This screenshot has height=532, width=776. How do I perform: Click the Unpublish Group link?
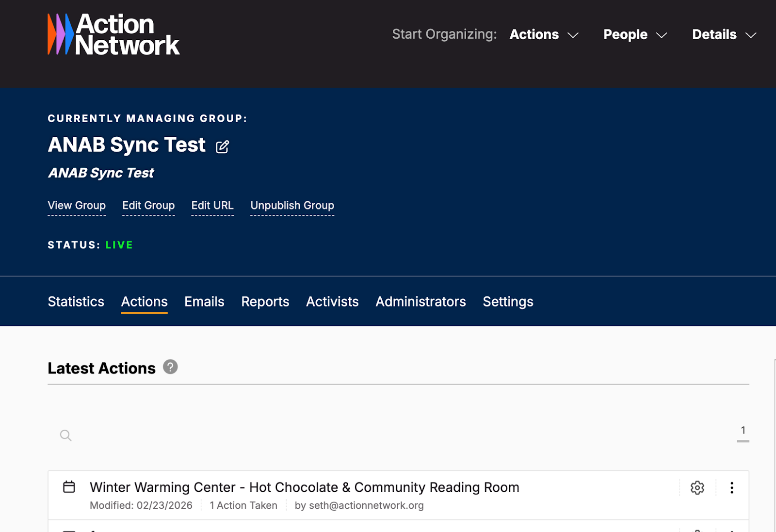click(292, 206)
